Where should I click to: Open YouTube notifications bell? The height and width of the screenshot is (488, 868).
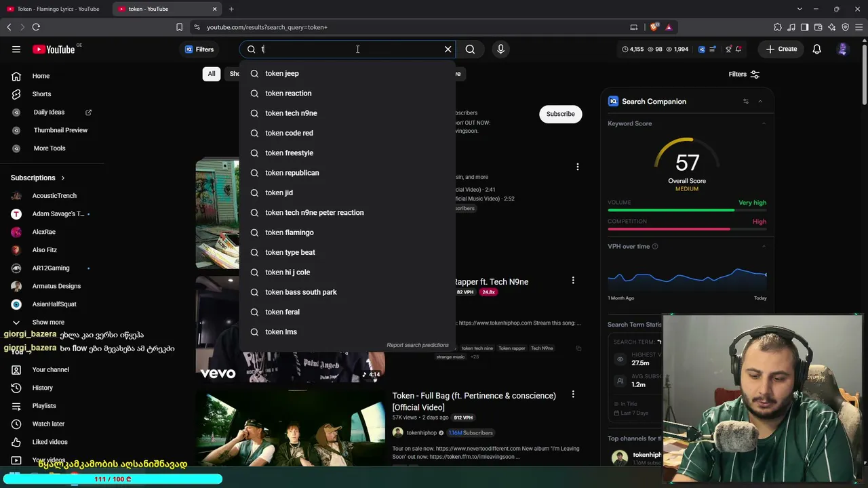tap(816, 49)
